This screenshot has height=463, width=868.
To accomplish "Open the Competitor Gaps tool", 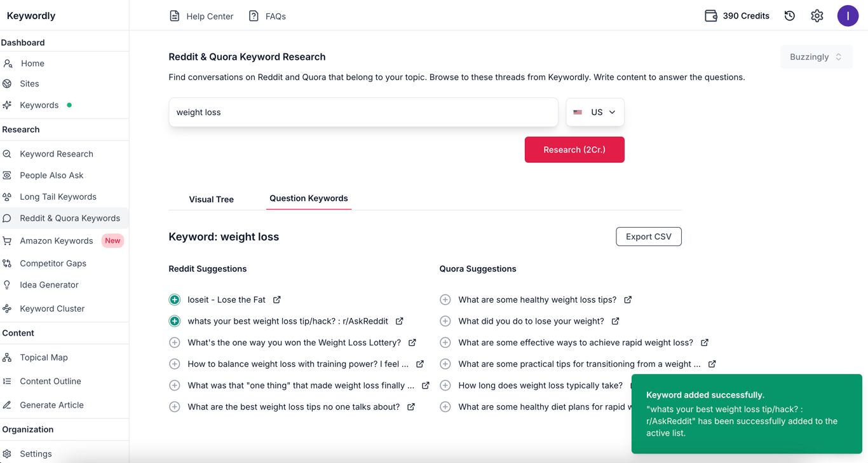I will pos(52,263).
